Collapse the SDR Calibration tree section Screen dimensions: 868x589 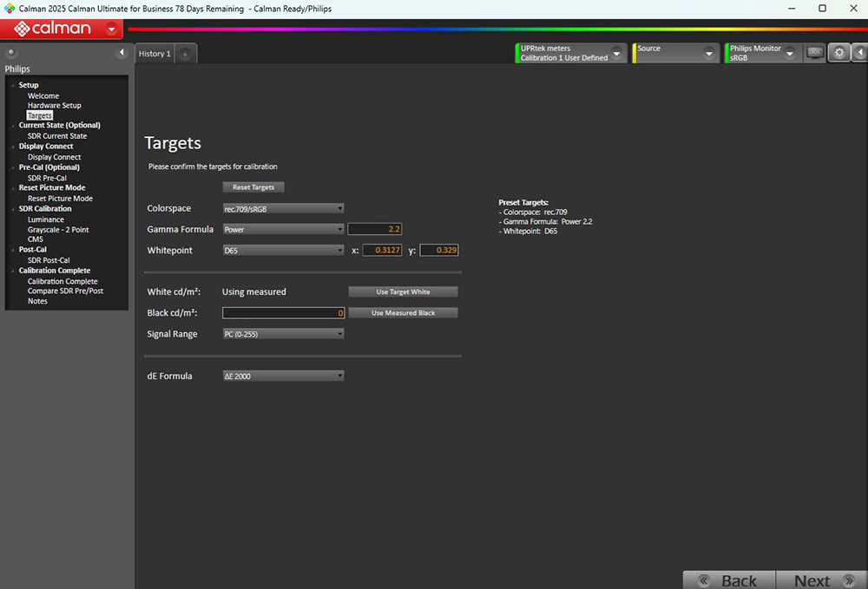tap(13, 209)
